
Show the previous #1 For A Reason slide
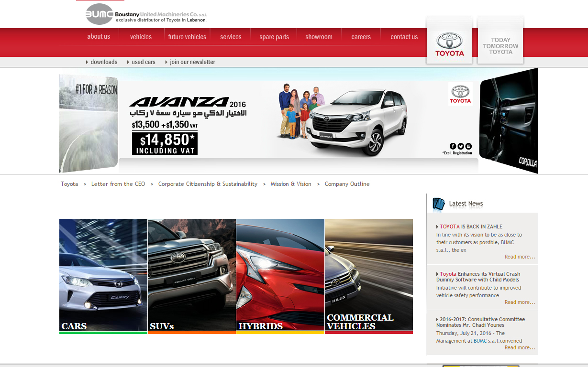coord(89,123)
